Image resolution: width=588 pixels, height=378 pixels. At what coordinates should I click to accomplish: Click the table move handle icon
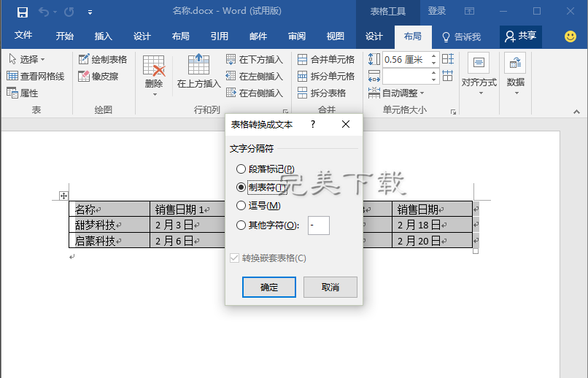tap(63, 196)
